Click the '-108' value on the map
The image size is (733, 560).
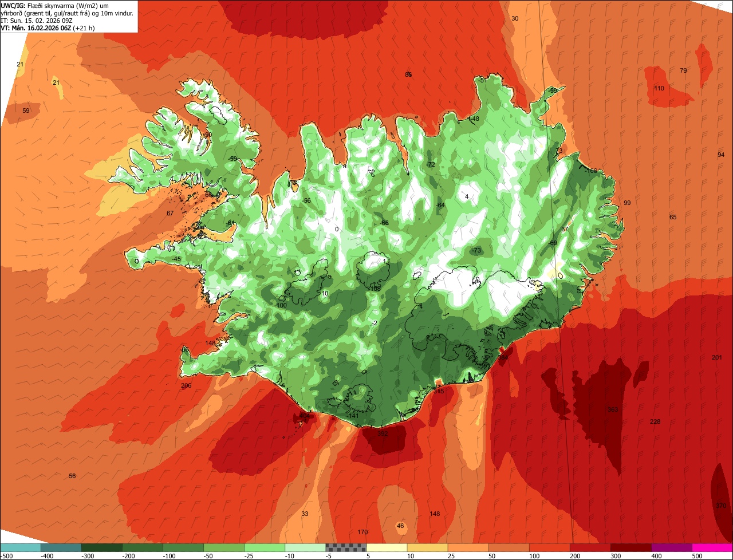point(375,289)
